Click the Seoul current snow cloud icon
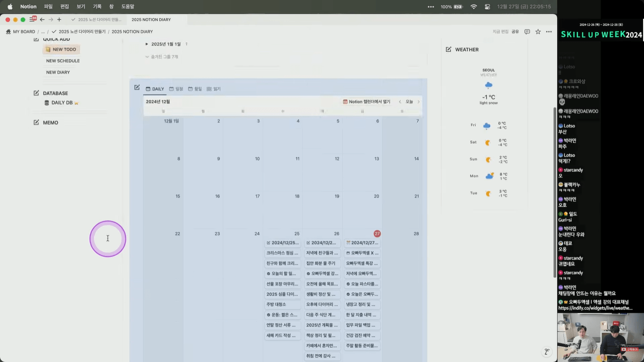The width and height of the screenshot is (644, 362). [x=488, y=85]
